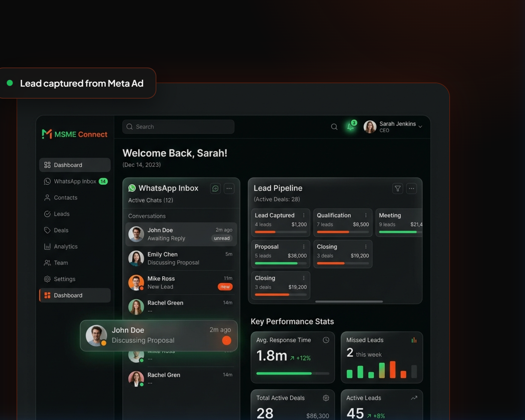525x420 pixels.
Task: Open Team in the sidebar
Action: 75,263
